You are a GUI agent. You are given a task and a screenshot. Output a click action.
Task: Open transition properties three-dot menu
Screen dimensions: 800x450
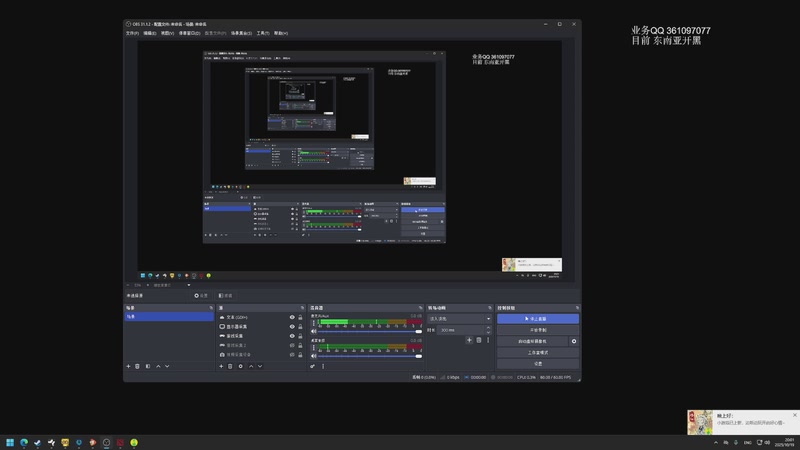tap(488, 340)
